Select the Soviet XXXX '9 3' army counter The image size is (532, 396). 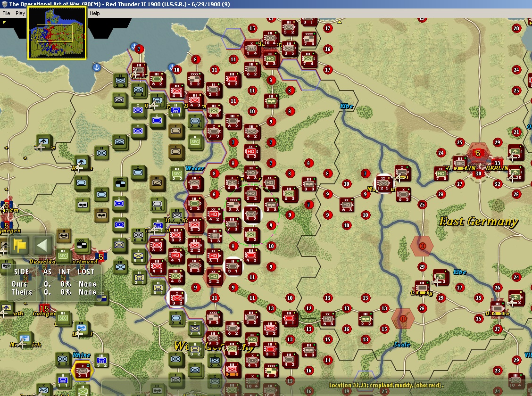(x=214, y=318)
